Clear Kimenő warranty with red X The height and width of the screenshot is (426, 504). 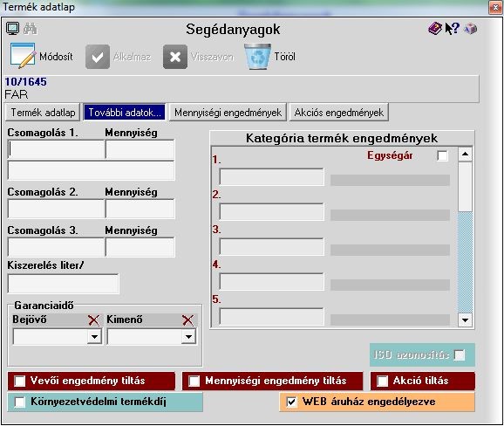point(187,319)
